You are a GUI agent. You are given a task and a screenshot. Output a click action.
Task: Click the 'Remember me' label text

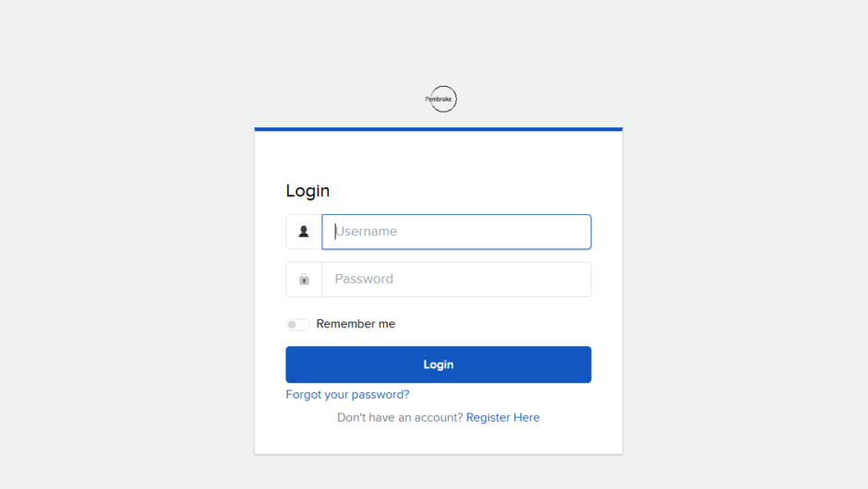(x=356, y=324)
